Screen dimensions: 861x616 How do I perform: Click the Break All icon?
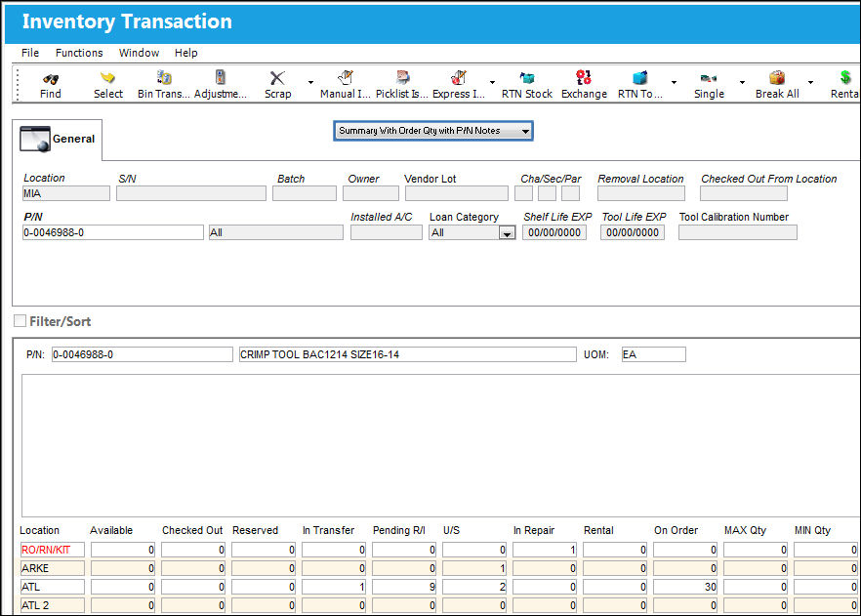click(777, 78)
